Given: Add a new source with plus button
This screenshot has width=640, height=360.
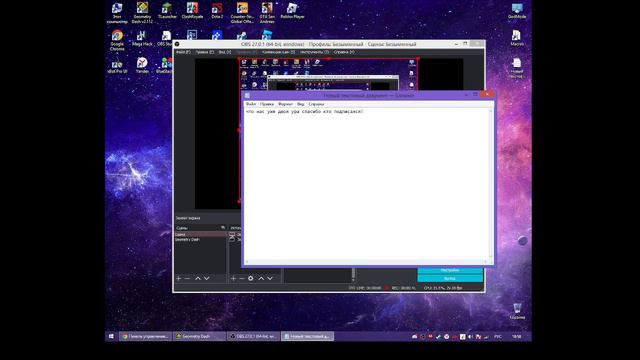Looking at the screenshot, I should point(233,278).
